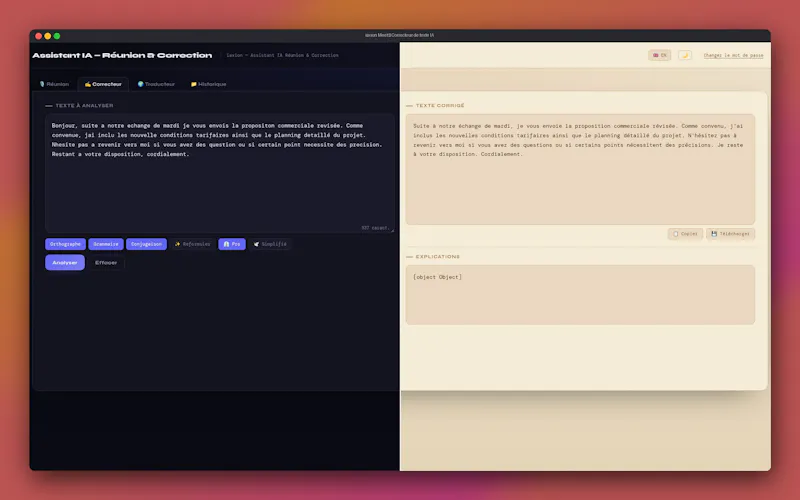Click the Assistant IA – Réunion & Correction title
The image size is (800, 500).
(x=122, y=55)
